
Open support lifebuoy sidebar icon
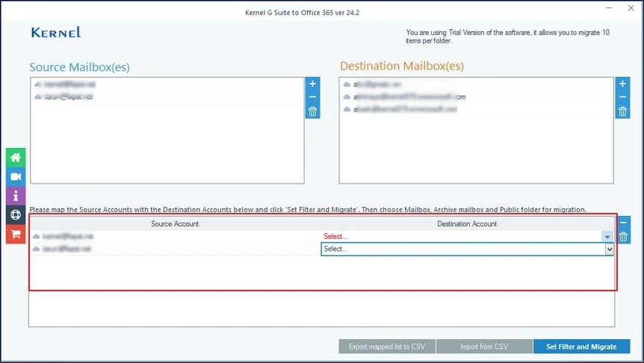(16, 215)
